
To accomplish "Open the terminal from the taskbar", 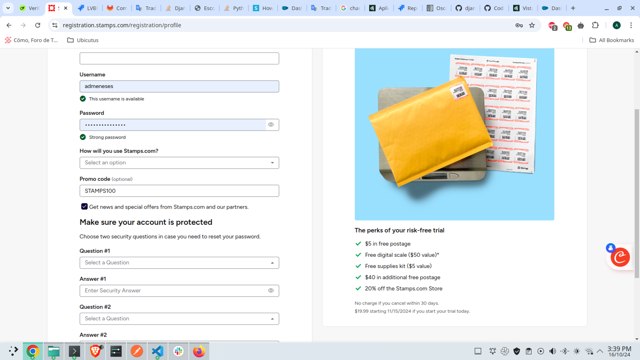I will click(x=74, y=351).
